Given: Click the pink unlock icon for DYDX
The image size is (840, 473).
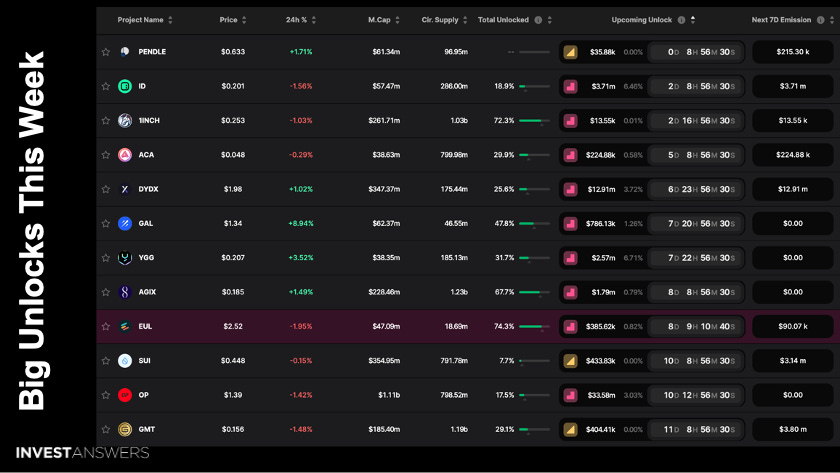Looking at the screenshot, I should (x=571, y=189).
